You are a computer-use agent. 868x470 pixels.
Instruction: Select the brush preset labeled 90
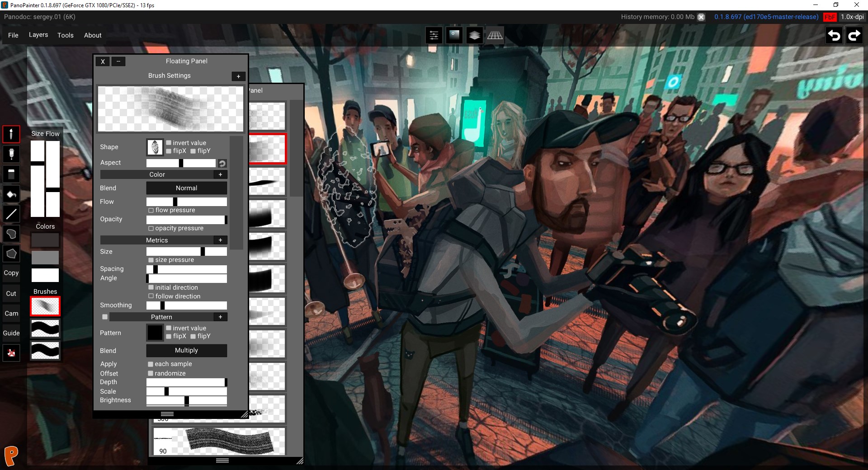219,441
